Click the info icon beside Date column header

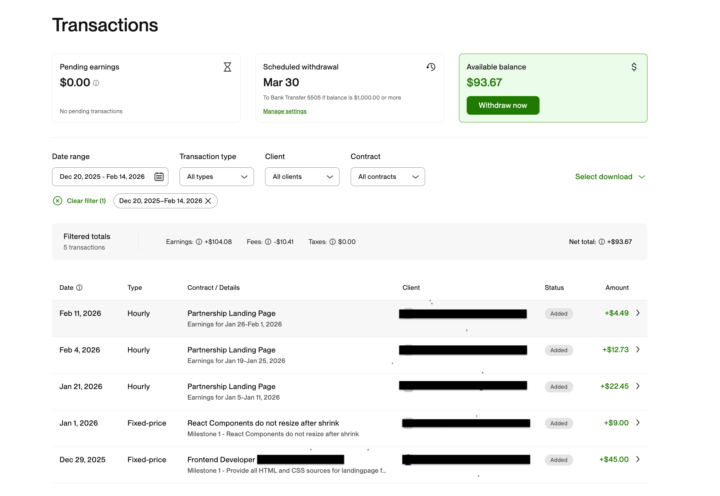(x=80, y=288)
